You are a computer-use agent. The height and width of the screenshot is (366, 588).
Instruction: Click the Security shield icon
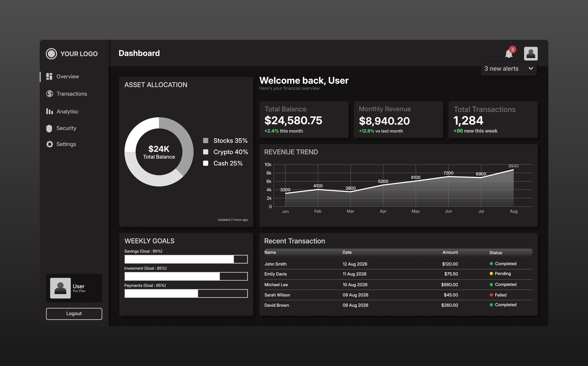pyautogui.click(x=49, y=128)
